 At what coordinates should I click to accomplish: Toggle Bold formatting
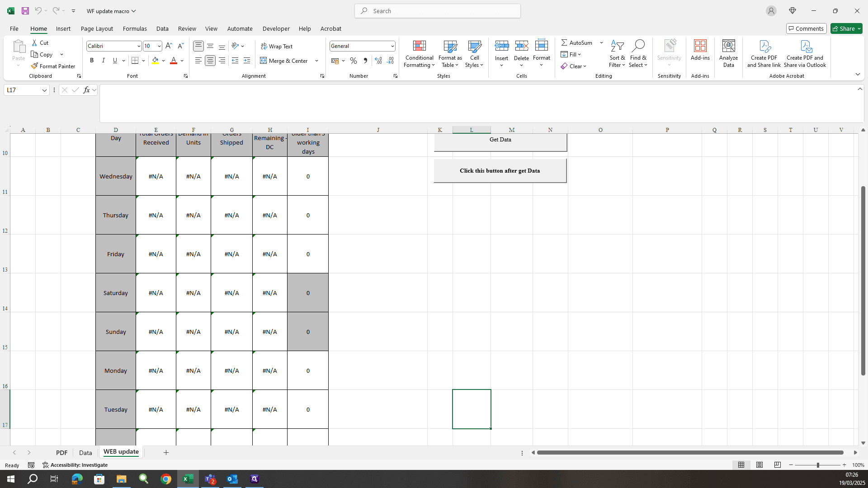tap(92, 61)
